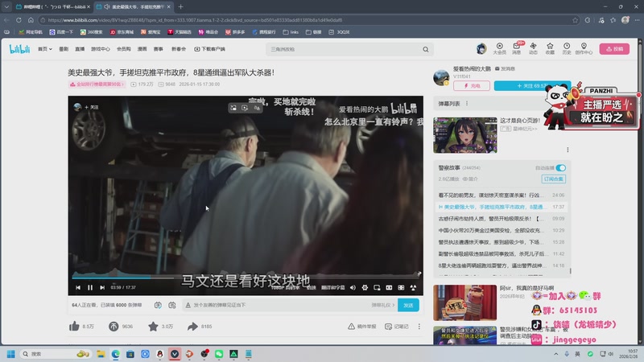Click the pink 投稿 upload button
The height and width of the screenshot is (362, 644).
[x=614, y=49]
